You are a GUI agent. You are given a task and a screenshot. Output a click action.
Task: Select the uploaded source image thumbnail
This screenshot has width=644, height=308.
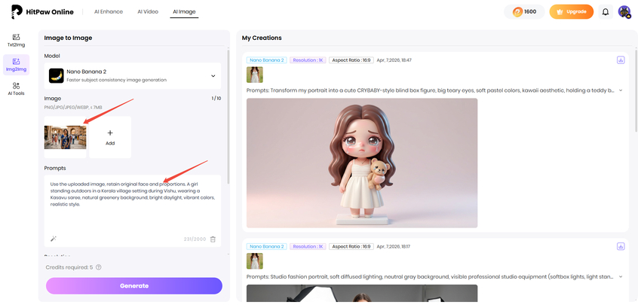66,137
